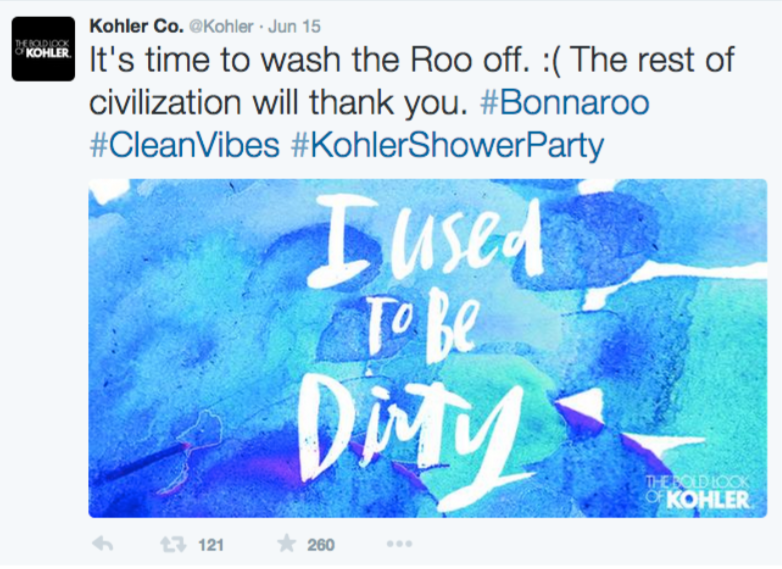The width and height of the screenshot is (782, 569).
Task: Click the Kohler watermark inside the image
Action: click(x=699, y=492)
